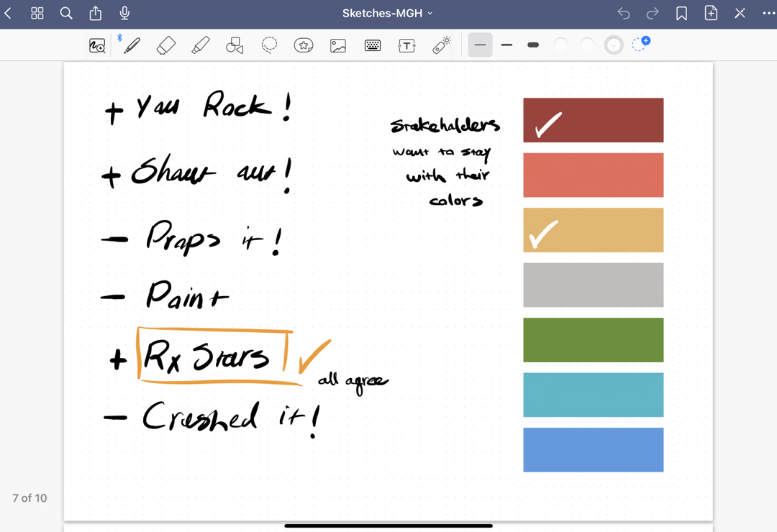Viewport: 777px width, 532px height.
Task: Start audio recording with the microphone
Action: click(124, 14)
